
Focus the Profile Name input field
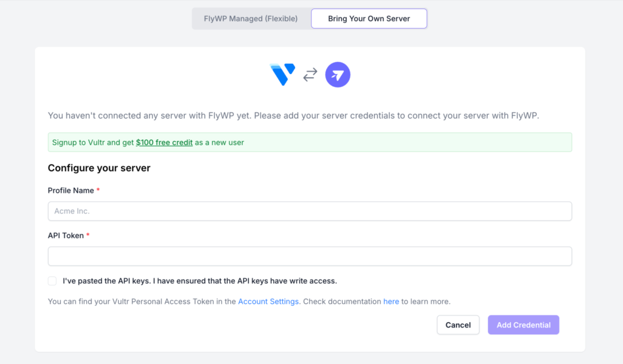(310, 211)
